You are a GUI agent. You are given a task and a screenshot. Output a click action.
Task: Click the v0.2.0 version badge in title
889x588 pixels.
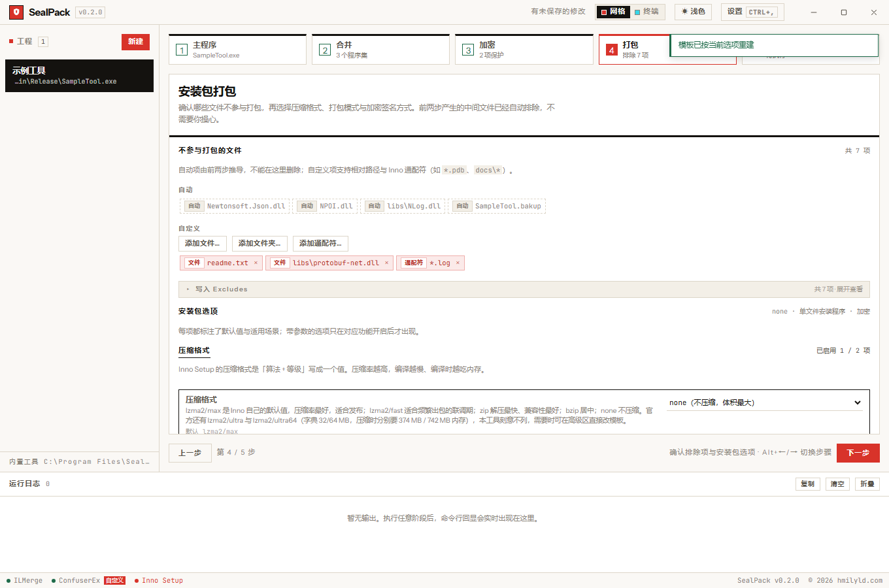(x=90, y=12)
